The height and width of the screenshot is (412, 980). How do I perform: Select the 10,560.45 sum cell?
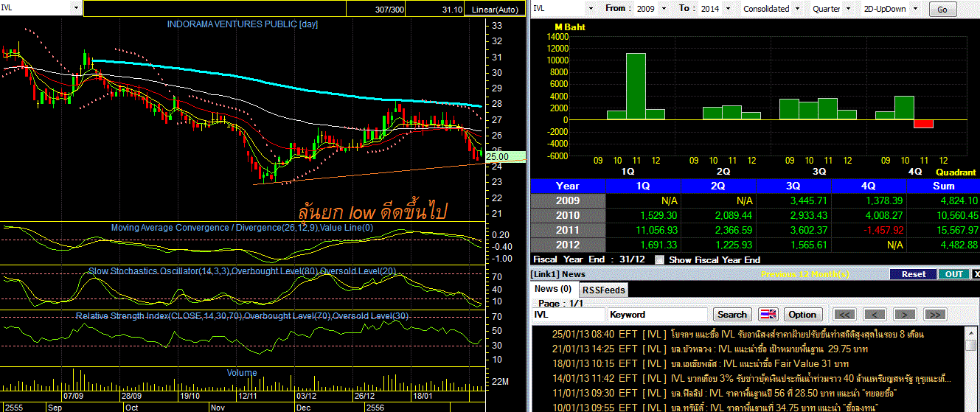[x=944, y=215]
